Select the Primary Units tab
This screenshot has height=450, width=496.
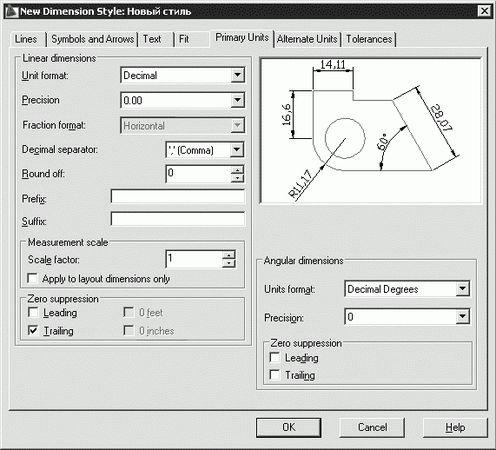tap(242, 38)
